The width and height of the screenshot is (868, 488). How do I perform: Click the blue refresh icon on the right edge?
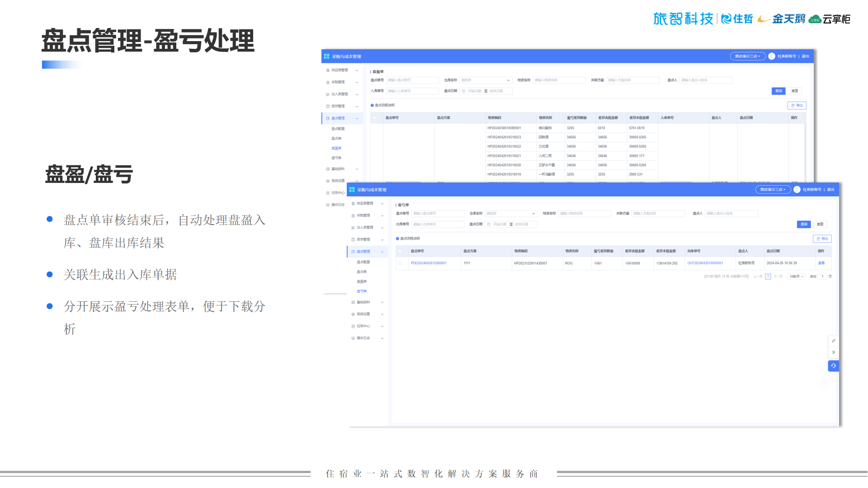click(833, 366)
